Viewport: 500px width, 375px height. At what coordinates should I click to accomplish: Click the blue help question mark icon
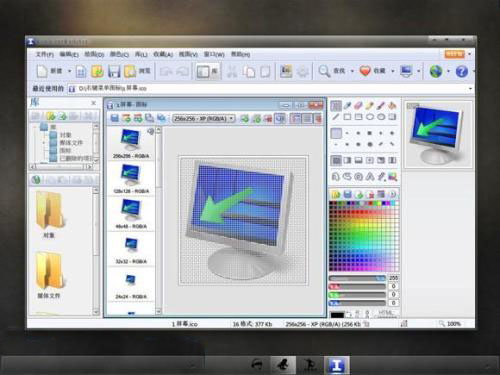coord(462,71)
